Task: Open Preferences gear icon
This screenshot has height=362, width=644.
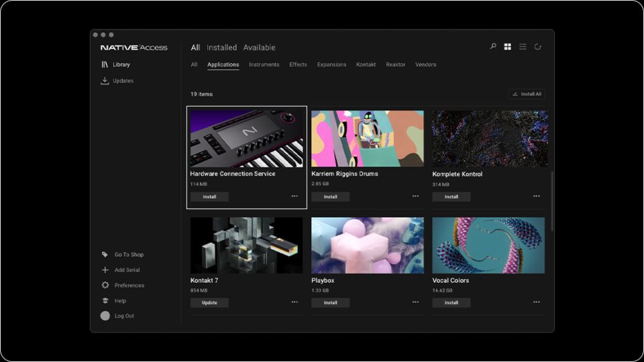Action: 105,286
